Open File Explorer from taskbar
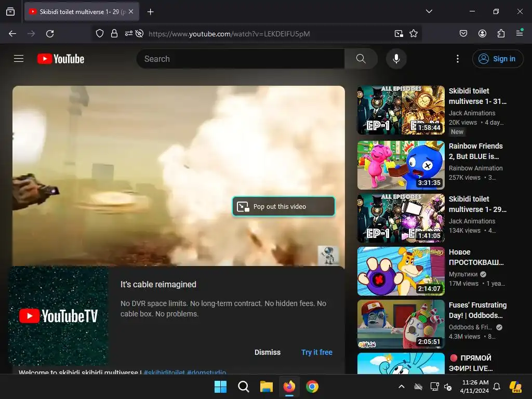 tap(267, 387)
